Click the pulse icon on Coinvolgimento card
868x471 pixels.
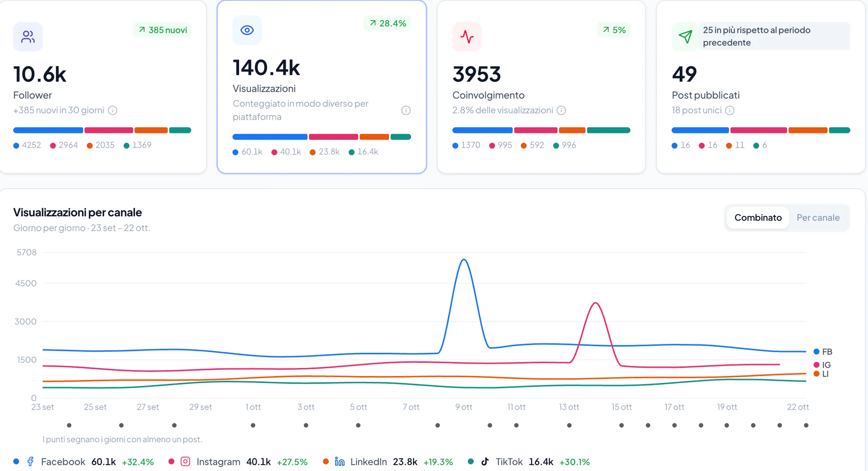[467, 37]
